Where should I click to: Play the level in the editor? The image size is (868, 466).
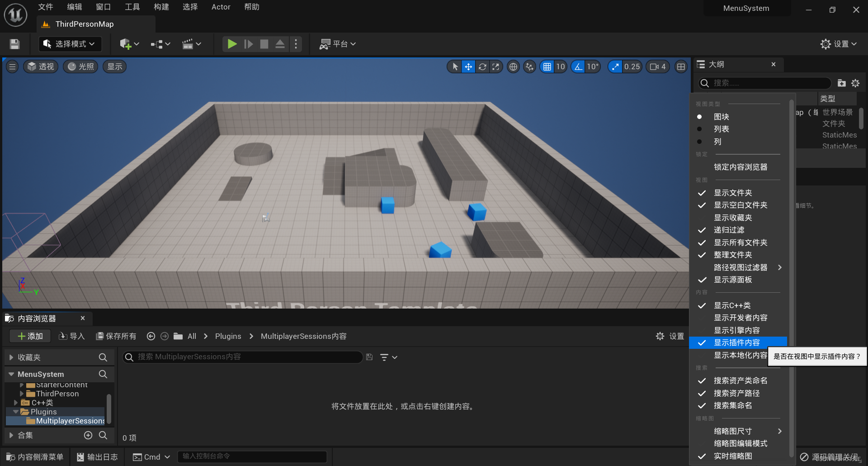(232, 43)
